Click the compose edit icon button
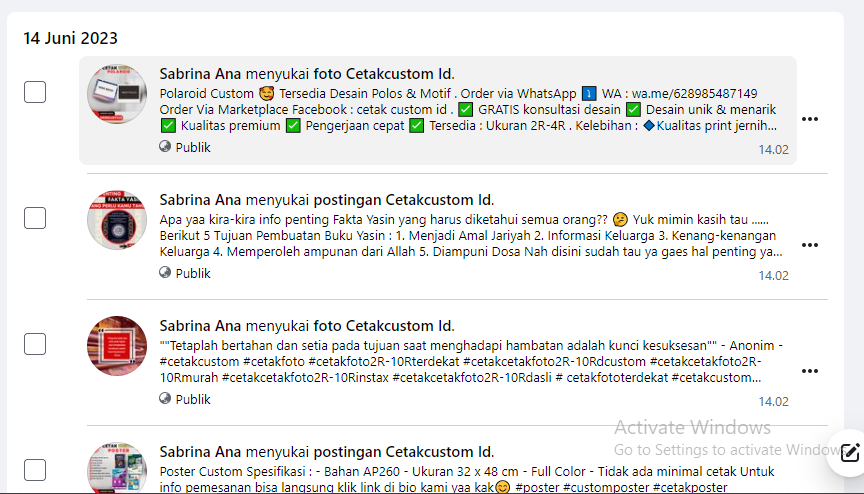This screenshot has height=494, width=864. pyautogui.click(x=849, y=453)
